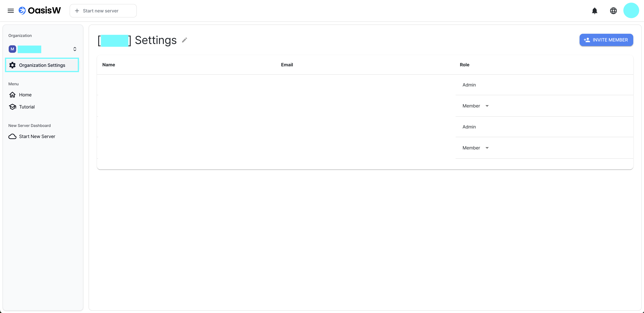This screenshot has width=644, height=313.
Task: Click the Start new server button
Action: [103, 11]
